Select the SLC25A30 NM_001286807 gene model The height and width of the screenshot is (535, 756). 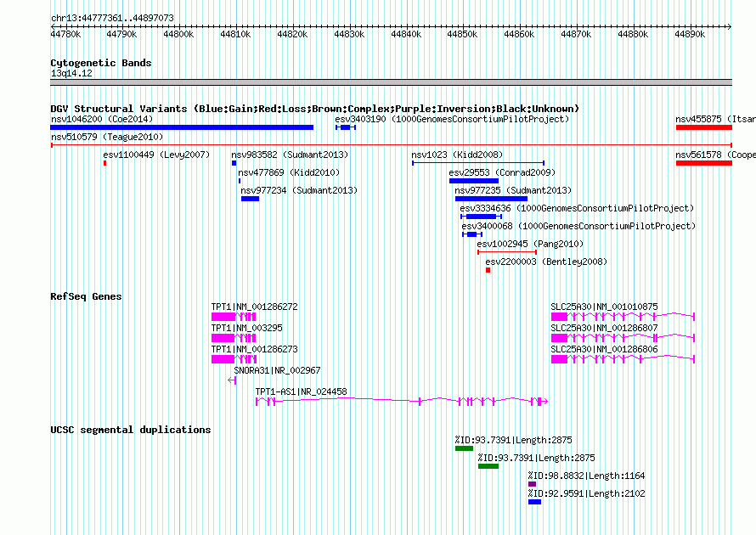point(623,338)
